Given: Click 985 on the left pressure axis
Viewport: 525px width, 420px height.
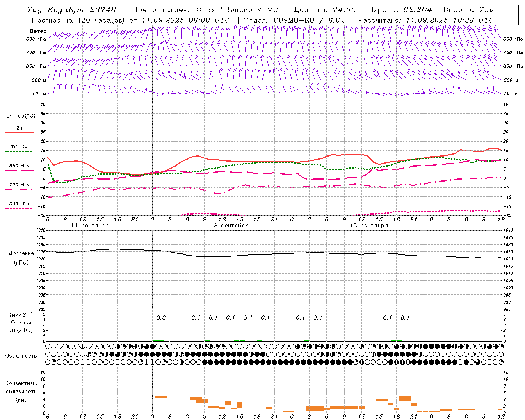Looking at the screenshot, I should point(41,309).
